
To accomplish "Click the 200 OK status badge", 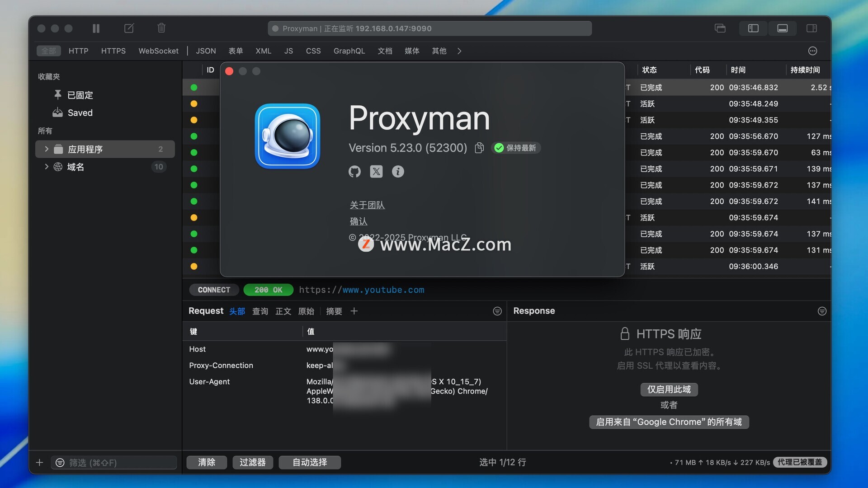I will tap(269, 290).
